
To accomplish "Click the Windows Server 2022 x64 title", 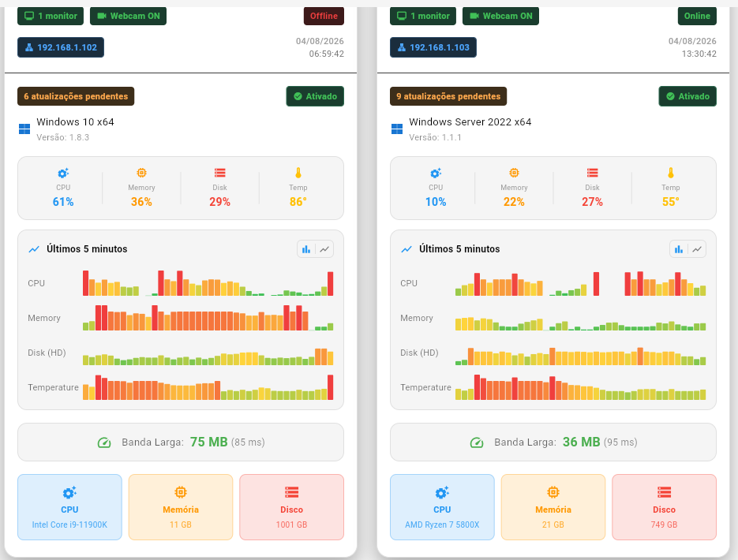I will (x=470, y=121).
